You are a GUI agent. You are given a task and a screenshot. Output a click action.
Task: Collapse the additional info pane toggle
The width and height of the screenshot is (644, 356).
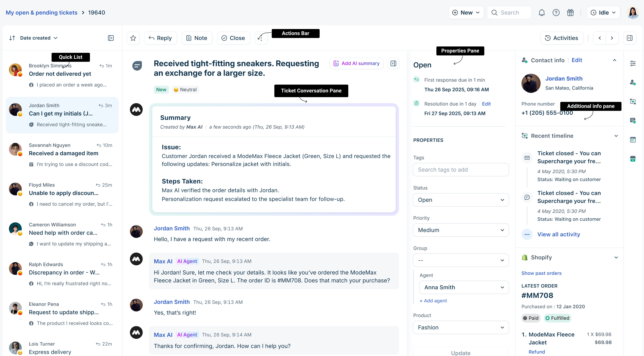[629, 38]
